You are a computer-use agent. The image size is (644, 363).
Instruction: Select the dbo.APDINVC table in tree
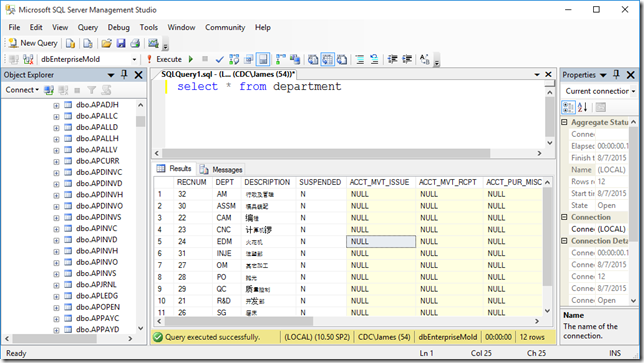click(x=99, y=172)
